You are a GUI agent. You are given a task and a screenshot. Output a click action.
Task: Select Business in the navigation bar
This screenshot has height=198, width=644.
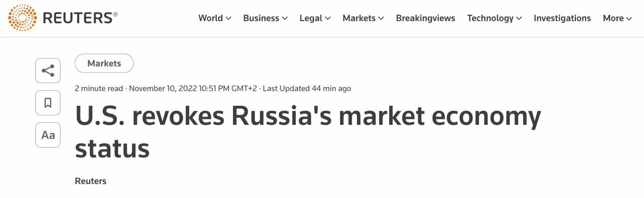tap(261, 18)
